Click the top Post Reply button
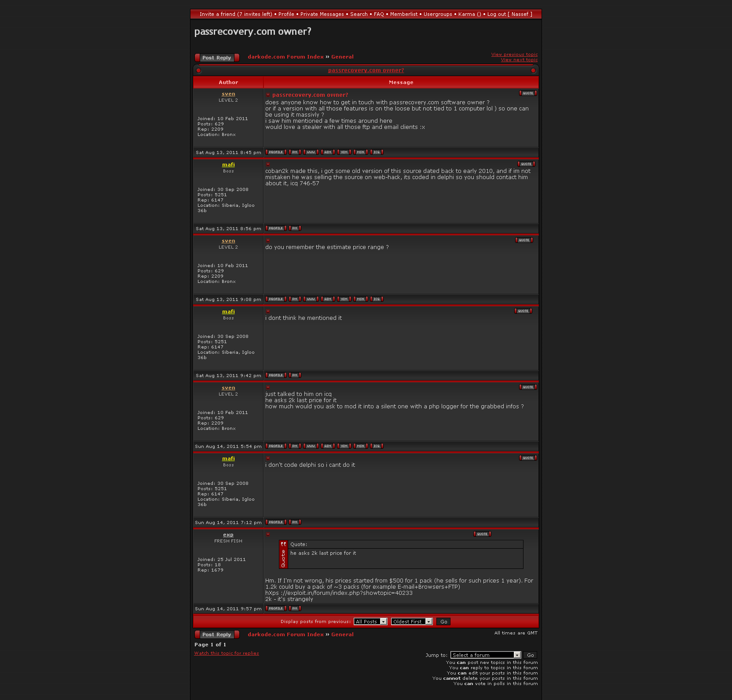 217,58
